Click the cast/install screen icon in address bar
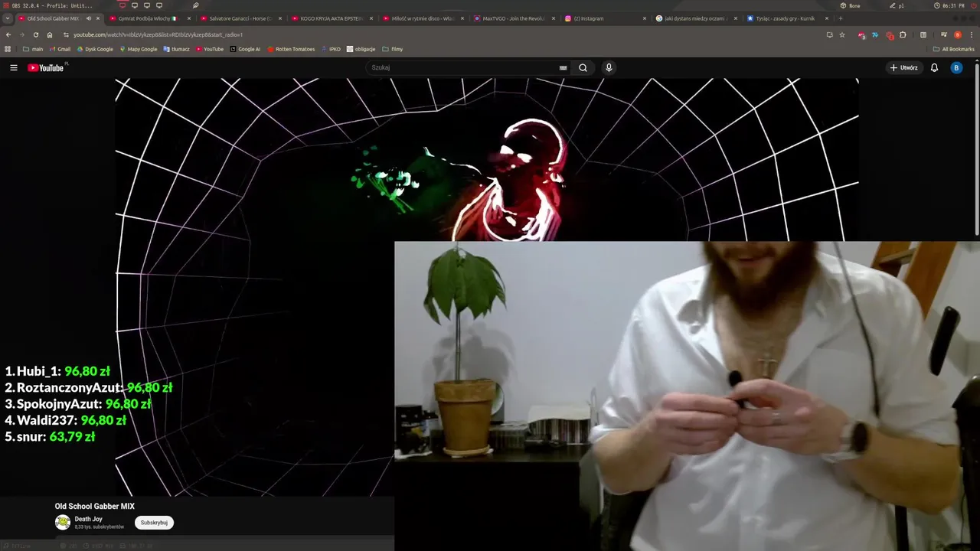 829,34
